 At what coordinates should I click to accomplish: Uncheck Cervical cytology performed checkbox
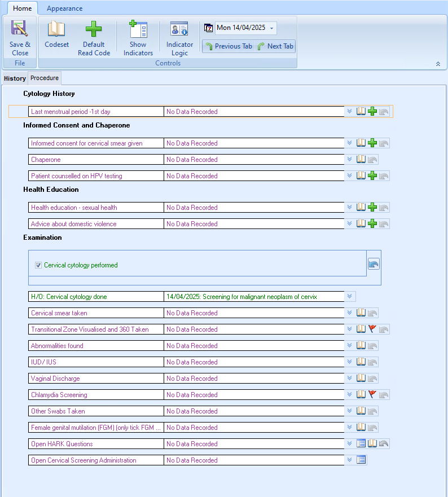tap(38, 265)
